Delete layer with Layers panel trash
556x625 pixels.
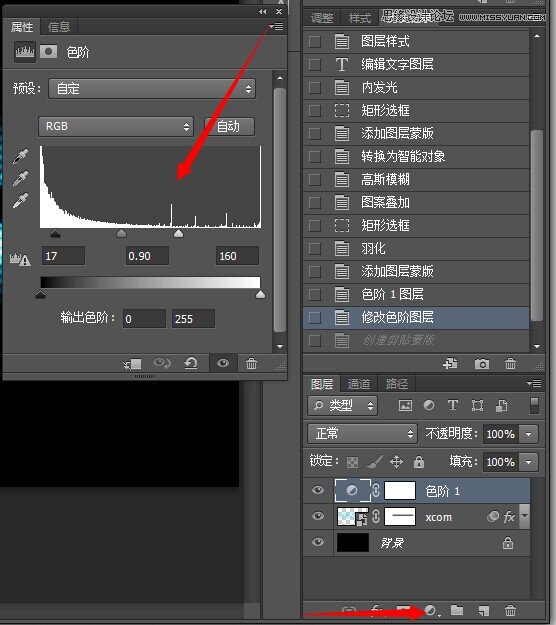(511, 610)
